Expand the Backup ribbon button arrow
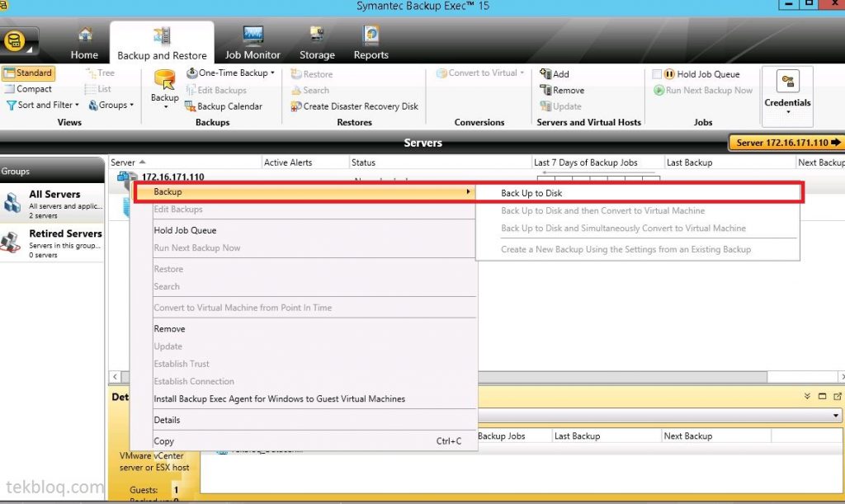This screenshot has width=845, height=504. click(165, 107)
